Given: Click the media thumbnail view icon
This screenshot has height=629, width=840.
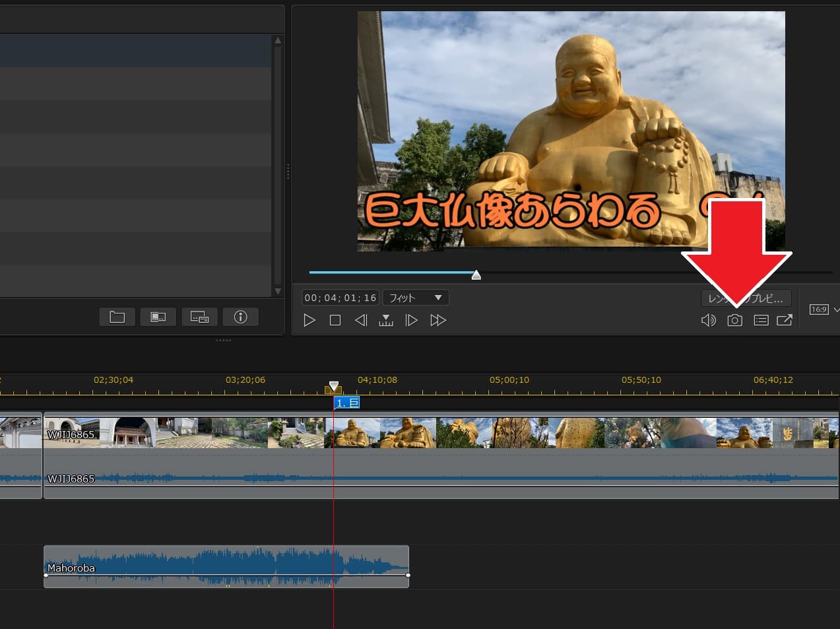Looking at the screenshot, I should [x=158, y=317].
